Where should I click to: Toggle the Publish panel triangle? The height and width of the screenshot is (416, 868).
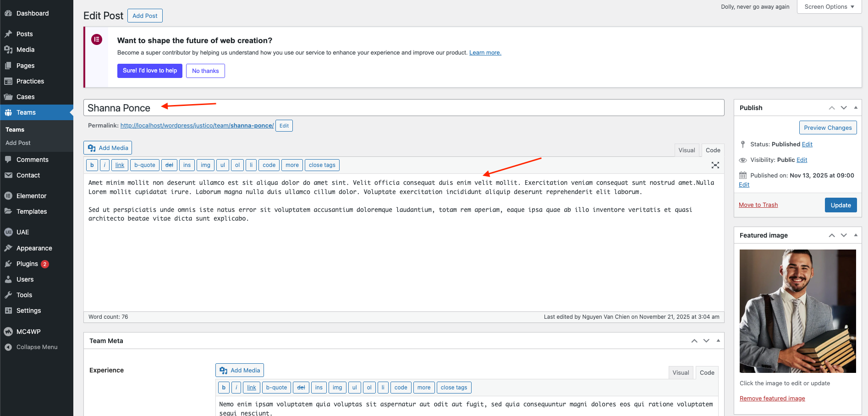(856, 108)
